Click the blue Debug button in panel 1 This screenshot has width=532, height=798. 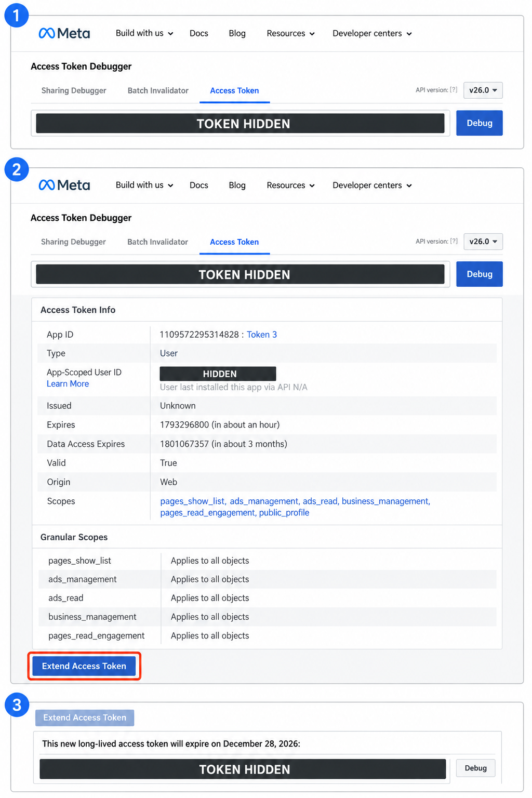480,123
